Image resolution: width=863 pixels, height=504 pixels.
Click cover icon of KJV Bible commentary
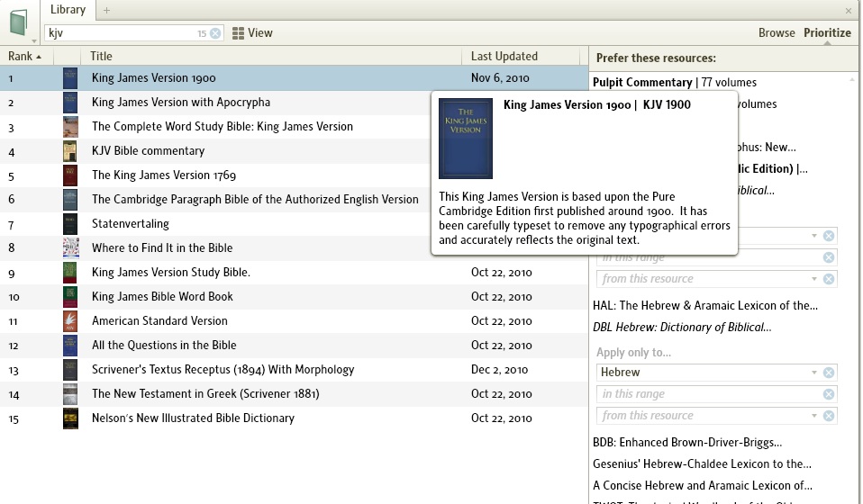tap(70, 151)
